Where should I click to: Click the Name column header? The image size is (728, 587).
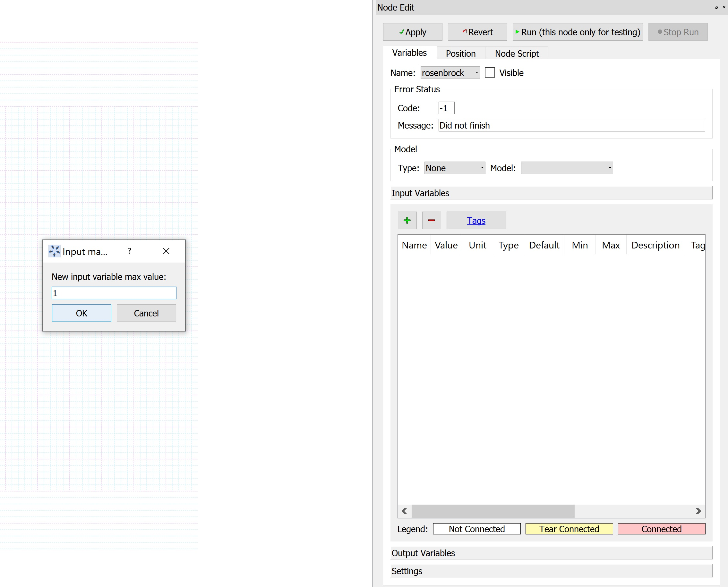click(414, 245)
